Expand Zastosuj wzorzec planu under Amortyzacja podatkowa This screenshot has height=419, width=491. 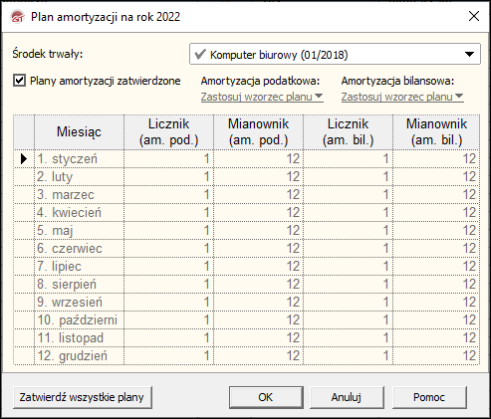(262, 97)
